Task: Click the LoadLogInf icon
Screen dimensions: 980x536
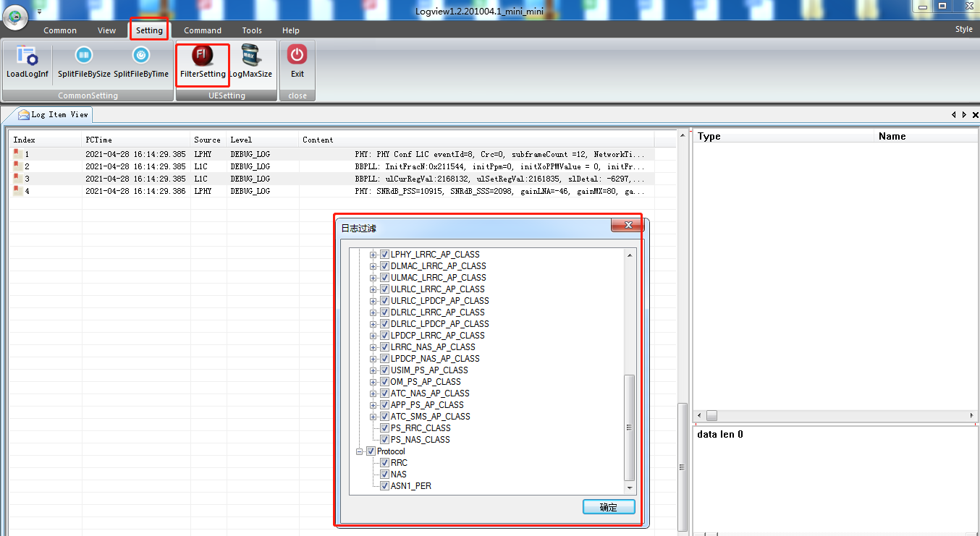Action: click(x=27, y=56)
